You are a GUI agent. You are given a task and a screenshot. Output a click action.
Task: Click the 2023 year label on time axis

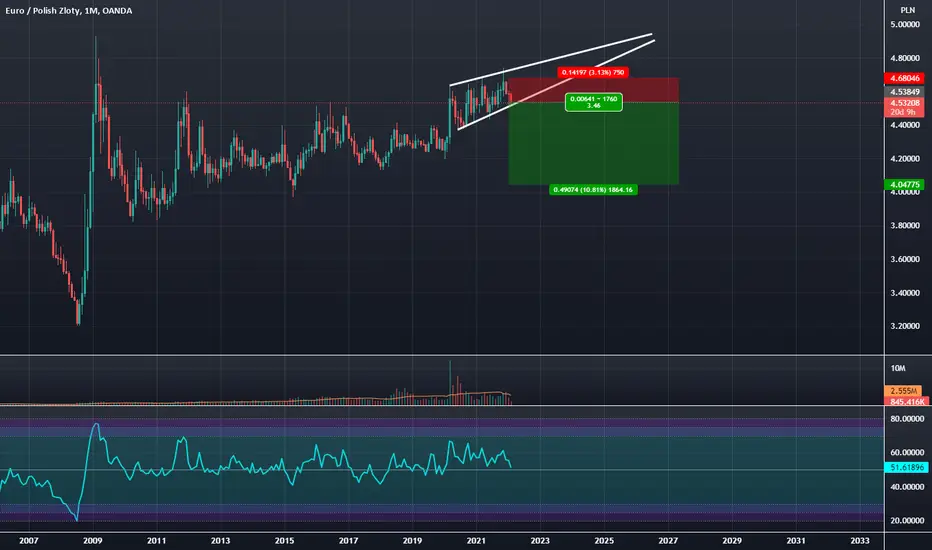(x=540, y=540)
